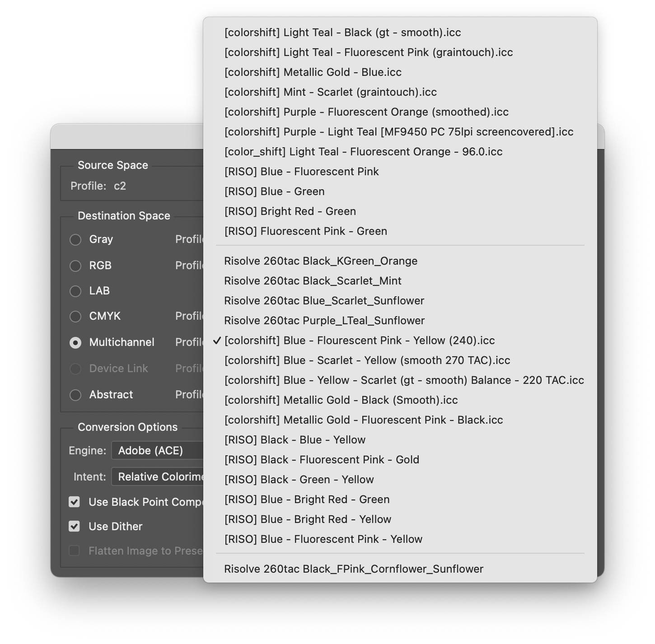Choose Purple - Fluorescent Orange (smoothed).icc

pos(400,112)
